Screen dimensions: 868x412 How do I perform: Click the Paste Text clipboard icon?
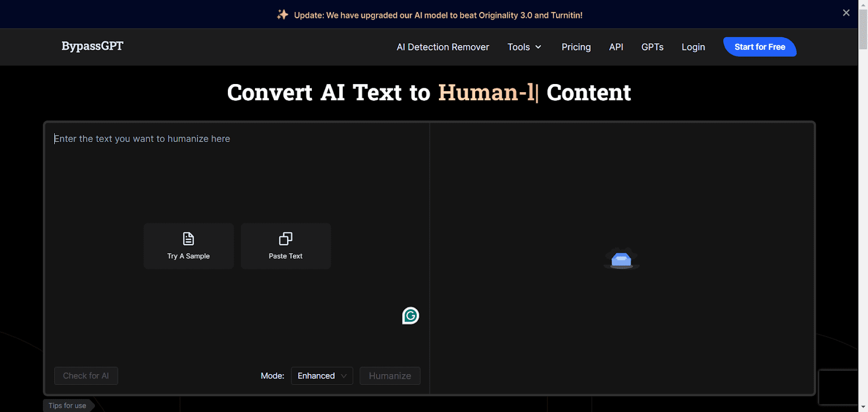(285, 239)
